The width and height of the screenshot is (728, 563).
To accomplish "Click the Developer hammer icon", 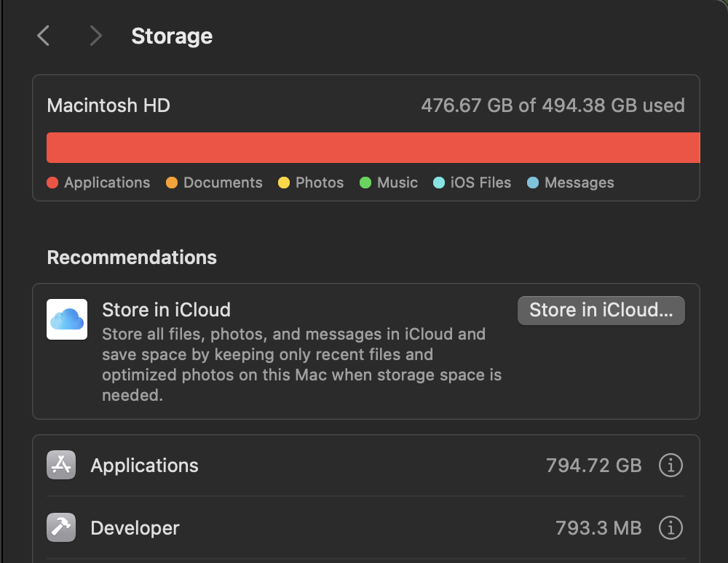I will tap(61, 527).
